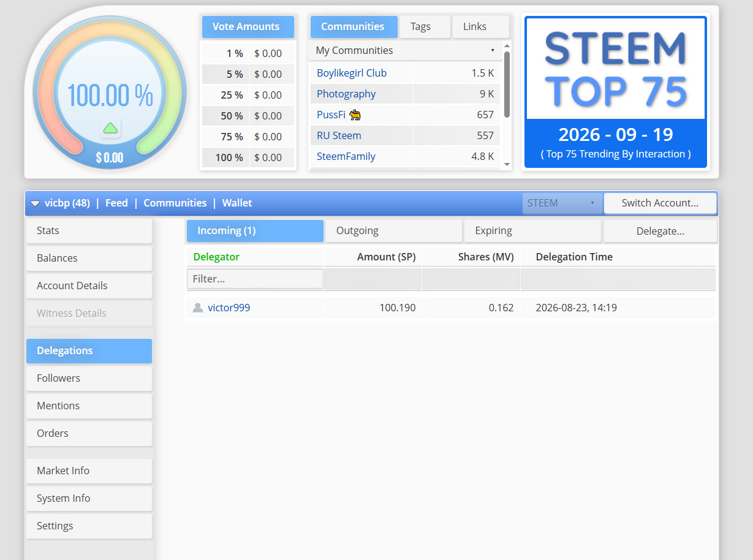This screenshot has height=560, width=753.
Task: Click the victor999 avatar icon
Action: [198, 308]
